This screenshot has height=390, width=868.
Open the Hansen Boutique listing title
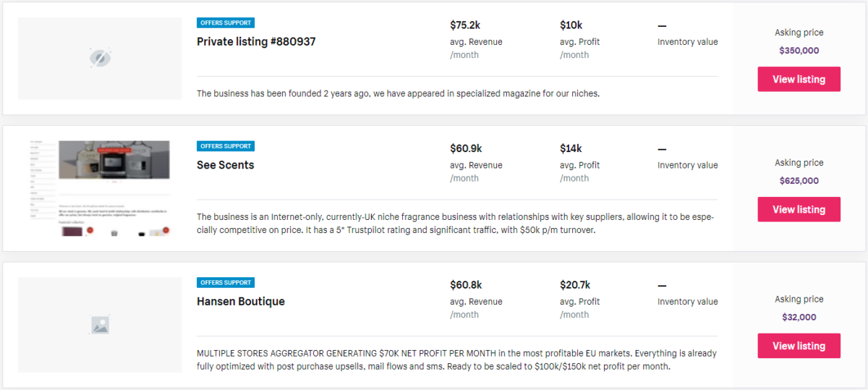point(241,302)
